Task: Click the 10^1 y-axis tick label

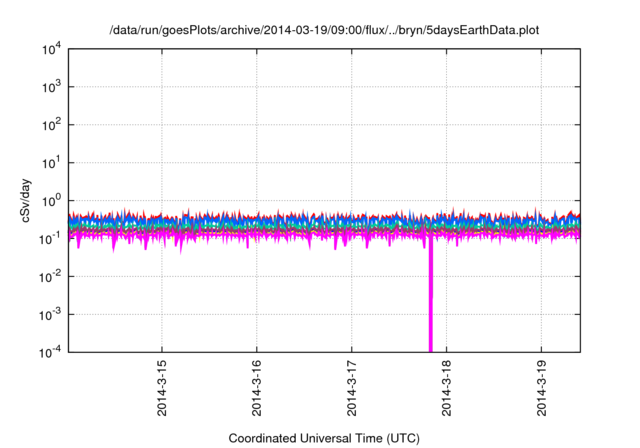Action: click(51, 163)
